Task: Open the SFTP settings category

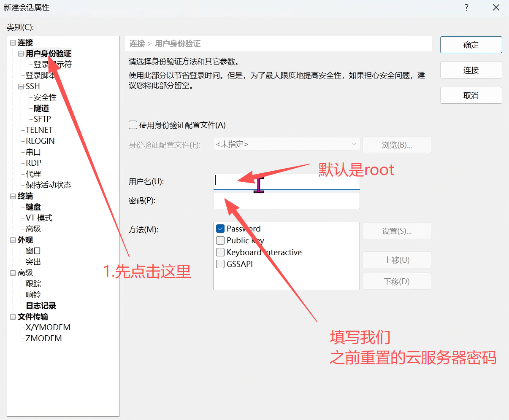Action: click(x=42, y=119)
